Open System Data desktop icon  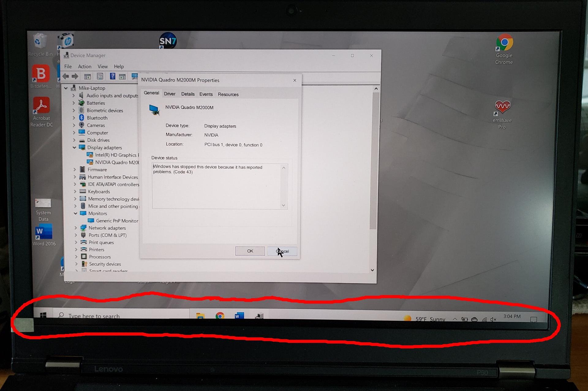tap(43, 210)
